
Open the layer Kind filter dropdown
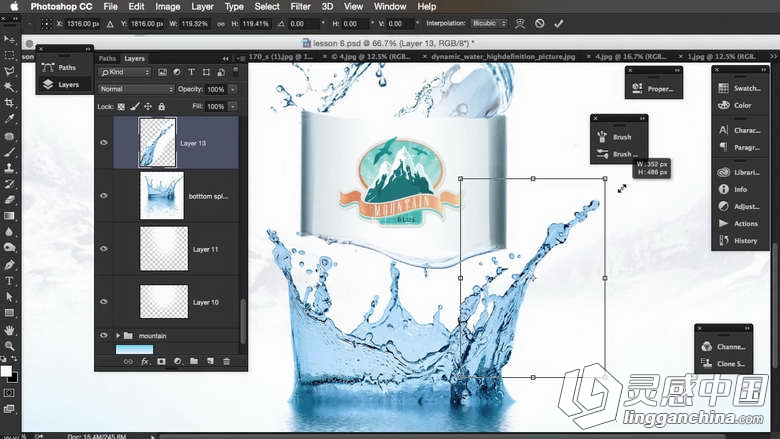click(x=124, y=73)
